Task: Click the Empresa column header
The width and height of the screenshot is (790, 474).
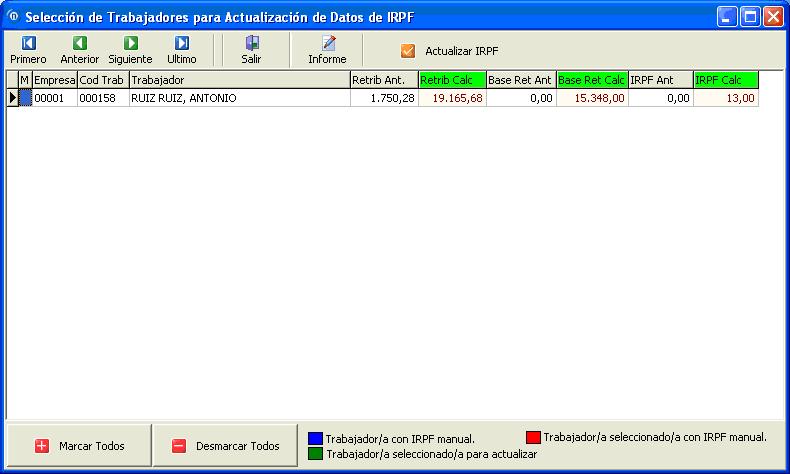Action: coord(54,80)
